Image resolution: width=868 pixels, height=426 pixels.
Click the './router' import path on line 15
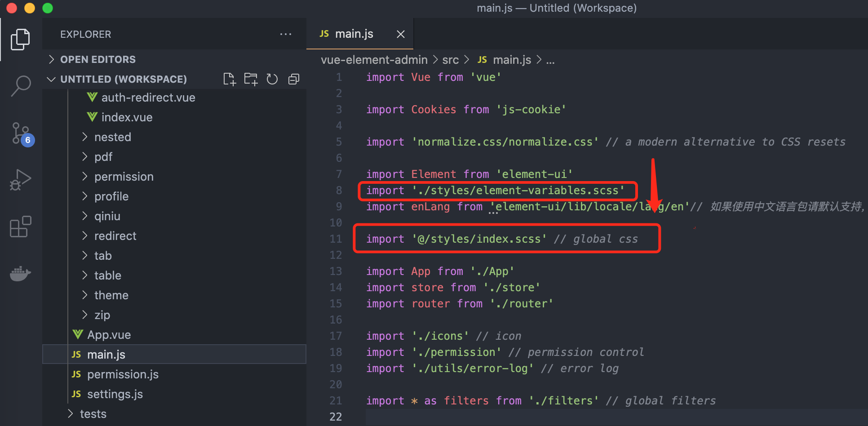tap(521, 304)
